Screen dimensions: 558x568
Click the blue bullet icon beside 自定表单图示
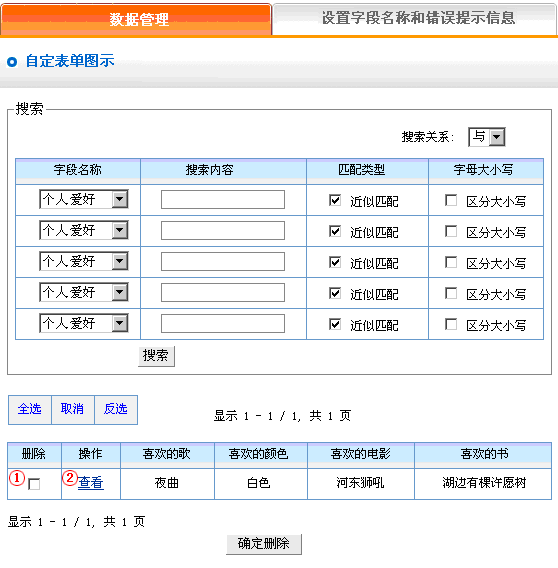tap(12, 62)
